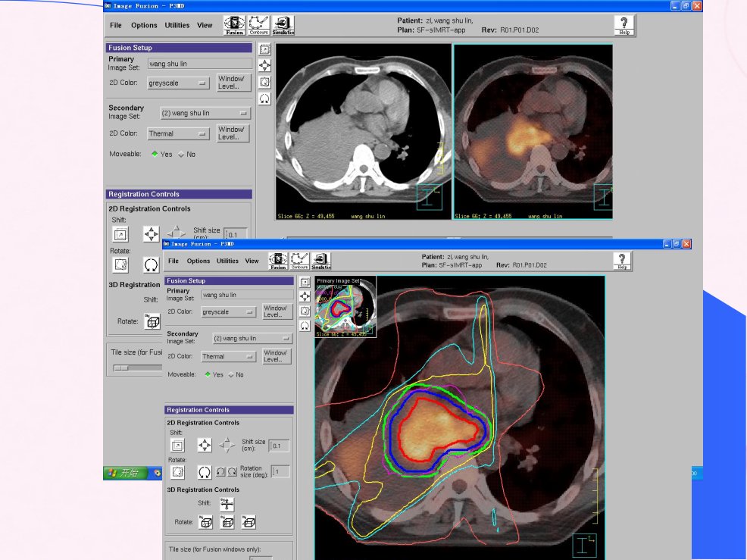Open Secondary Image Set dropdown in back window
This screenshot has height=560, width=747.
[x=205, y=113]
